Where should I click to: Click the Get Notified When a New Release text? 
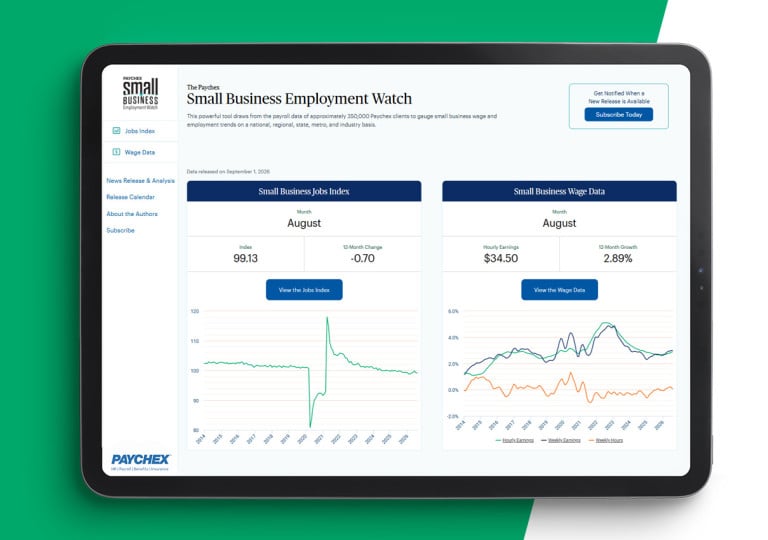(619, 97)
